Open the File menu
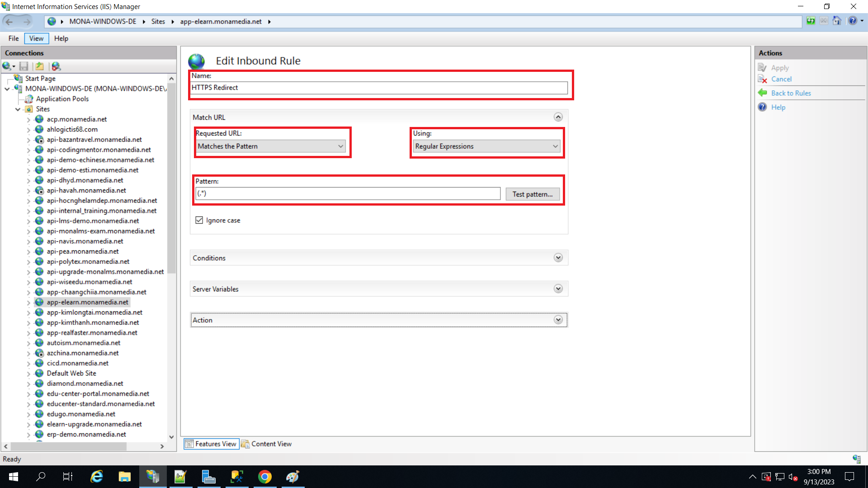Viewport: 868px width, 488px height. click(14, 38)
